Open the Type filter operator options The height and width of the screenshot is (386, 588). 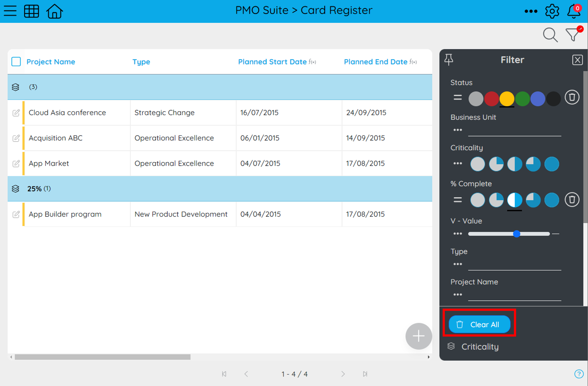458,264
